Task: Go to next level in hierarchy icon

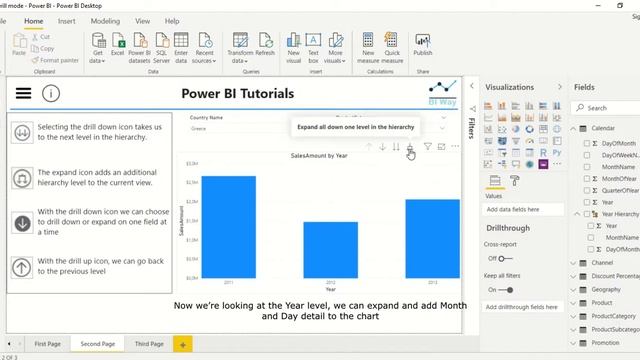Action: pos(396,147)
